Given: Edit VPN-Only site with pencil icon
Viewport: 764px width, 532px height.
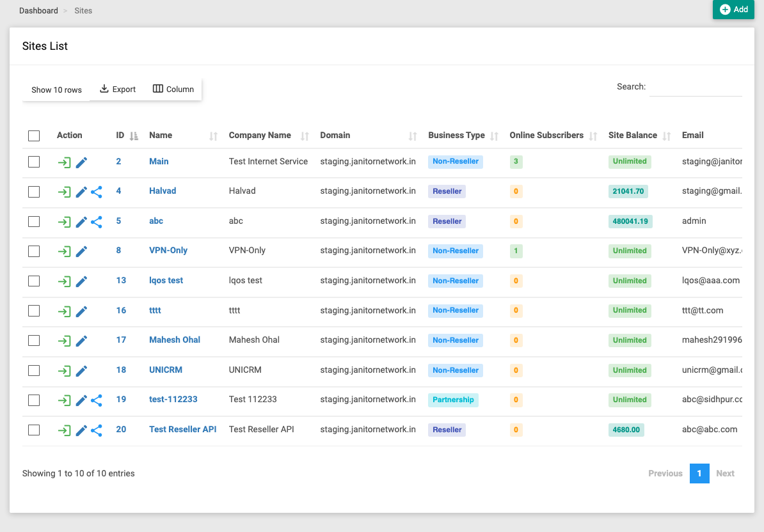Looking at the screenshot, I should [x=81, y=251].
